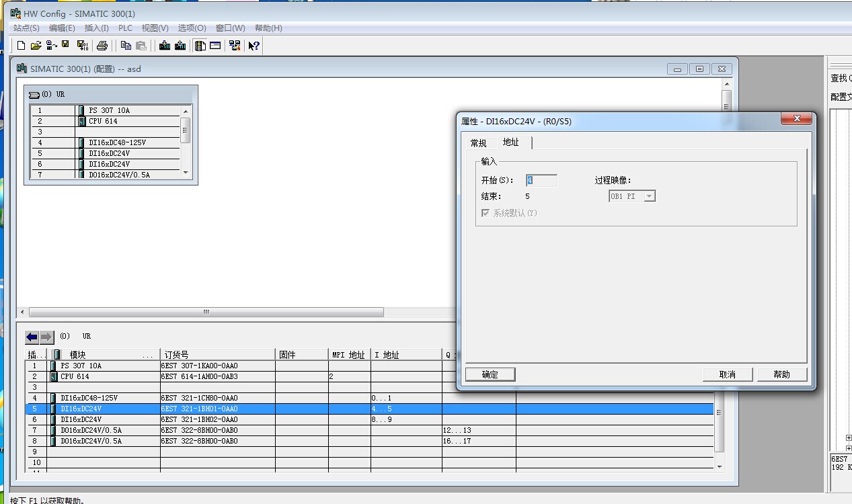
Task: Click DI16xDC48-125V module icon in rack
Action: (81, 142)
